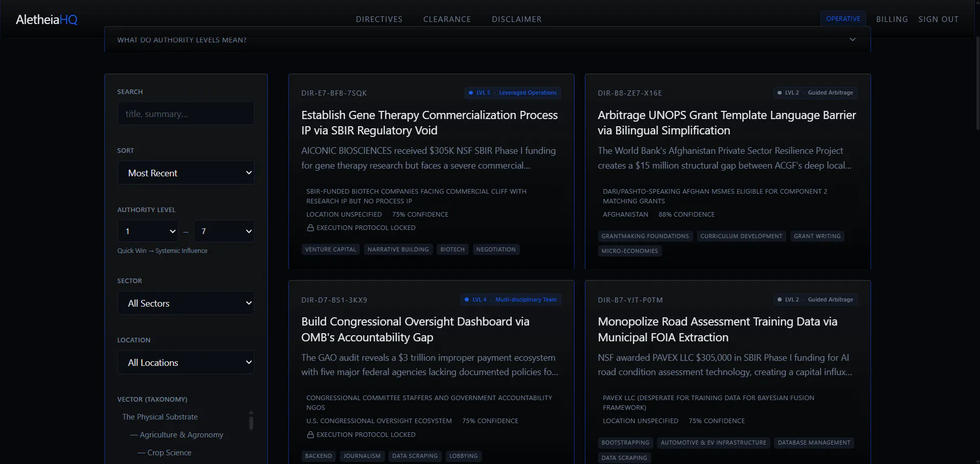Open the maximum authority level dropdown showing 7
The image size is (980, 464).
[x=224, y=231]
